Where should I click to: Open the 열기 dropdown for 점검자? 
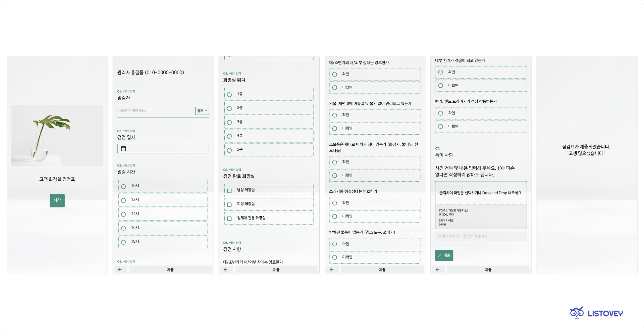coord(202,111)
